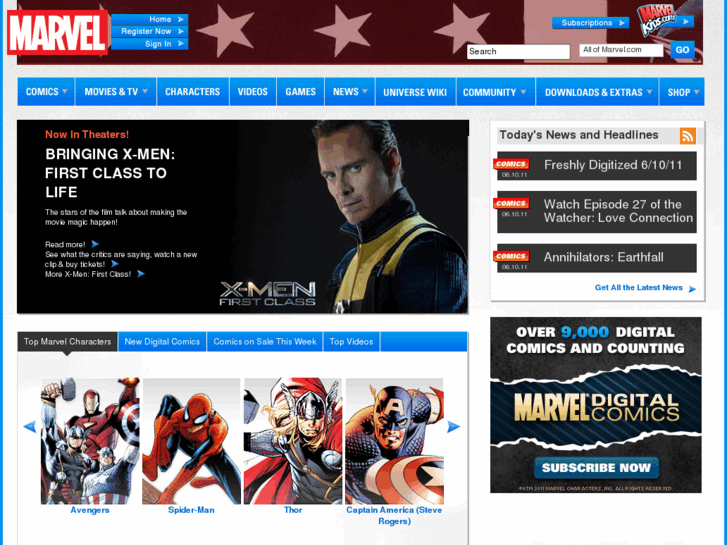Click Comics badge on Annihilators item

511,256
